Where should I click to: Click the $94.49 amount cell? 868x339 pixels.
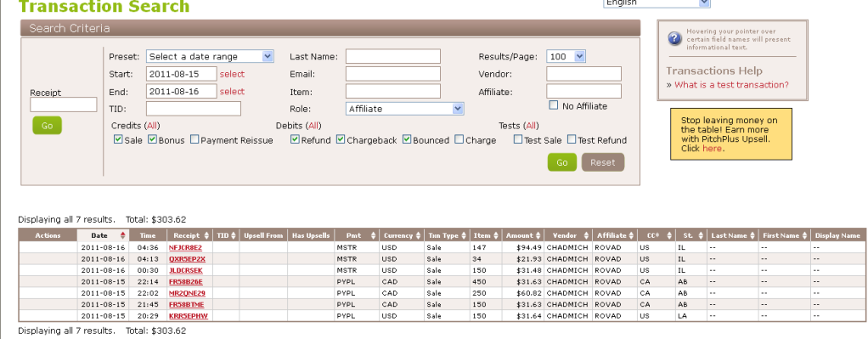524,247
